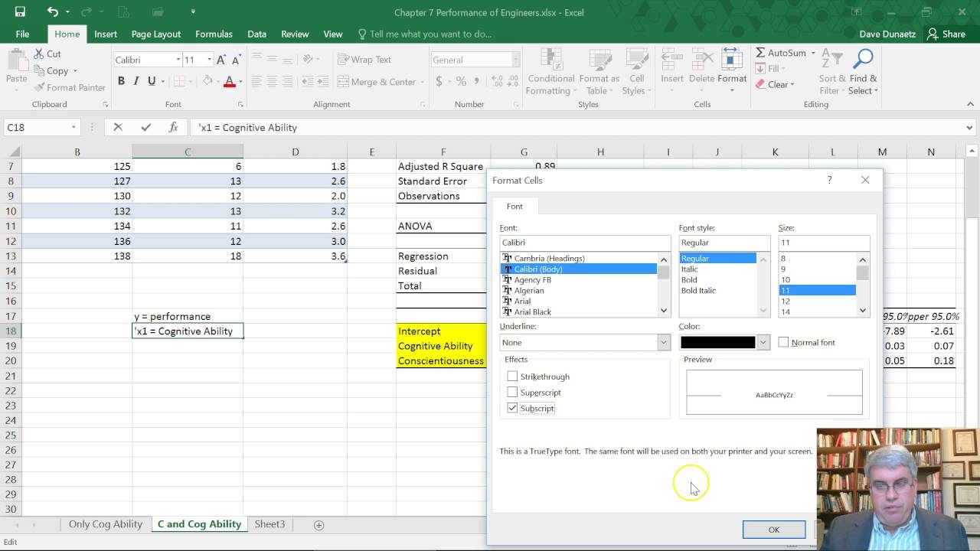Image resolution: width=980 pixels, height=551 pixels.
Task: Check the Superscript effect option
Action: [512, 393]
